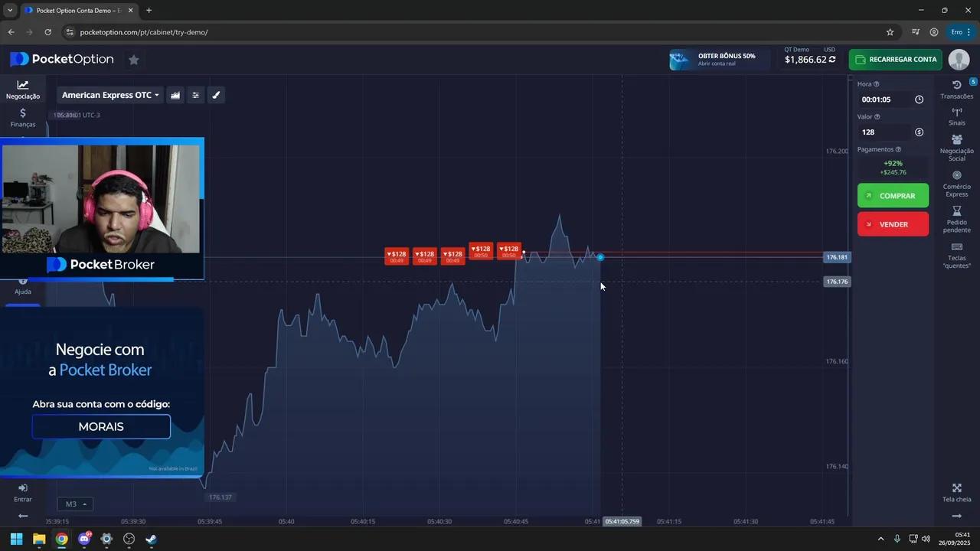Viewport: 980px width, 551px height.
Task: Show the Pagamentos help question mark
Action: (x=898, y=150)
